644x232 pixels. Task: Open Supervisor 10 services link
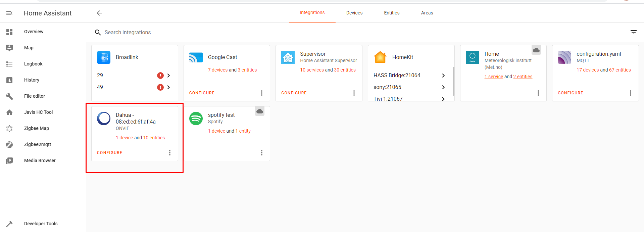pyautogui.click(x=312, y=70)
